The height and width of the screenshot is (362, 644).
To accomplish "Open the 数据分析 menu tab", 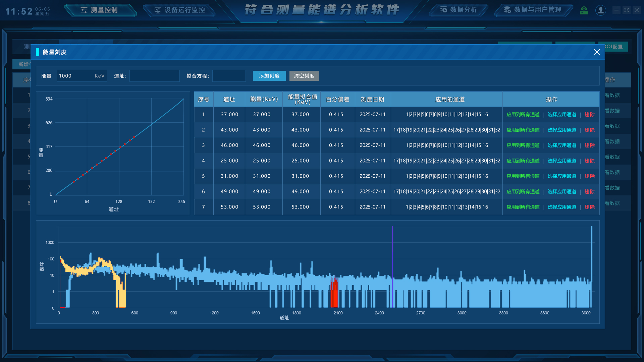I will [x=459, y=10].
